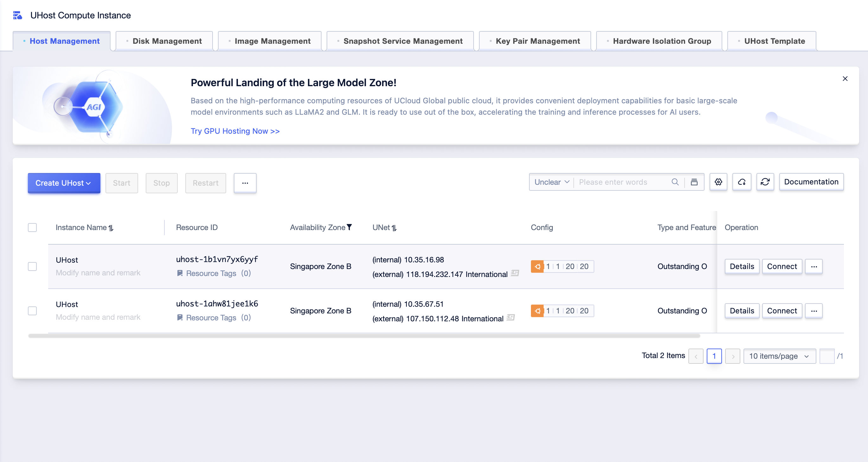868x462 pixels.
Task: Click the table settings gear icon
Action: pyautogui.click(x=718, y=182)
